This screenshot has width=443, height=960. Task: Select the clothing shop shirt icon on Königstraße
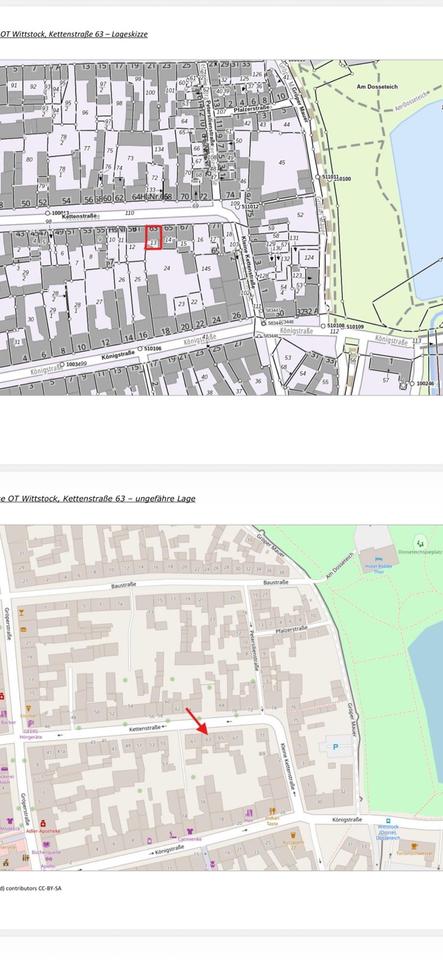(x=190, y=831)
